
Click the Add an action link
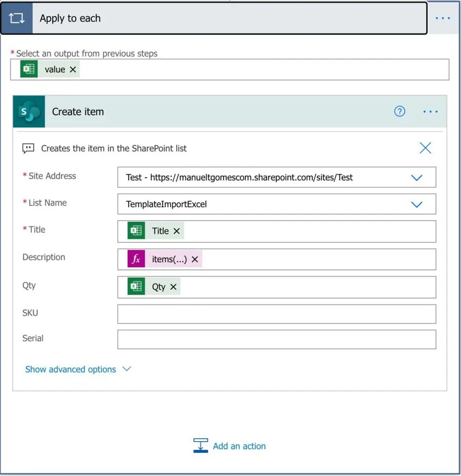pos(239,446)
